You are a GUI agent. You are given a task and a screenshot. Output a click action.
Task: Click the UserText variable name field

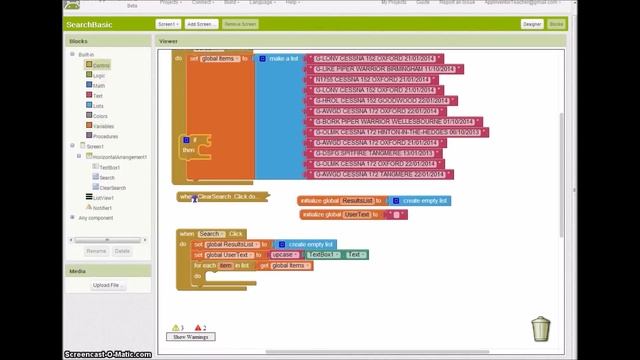click(357, 215)
